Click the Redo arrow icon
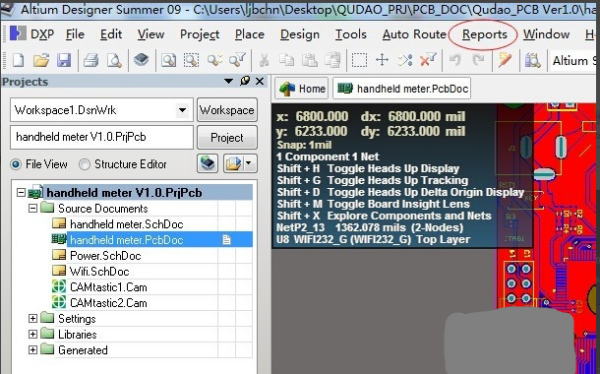Screen dimensions: 600x374 (x=478, y=60)
